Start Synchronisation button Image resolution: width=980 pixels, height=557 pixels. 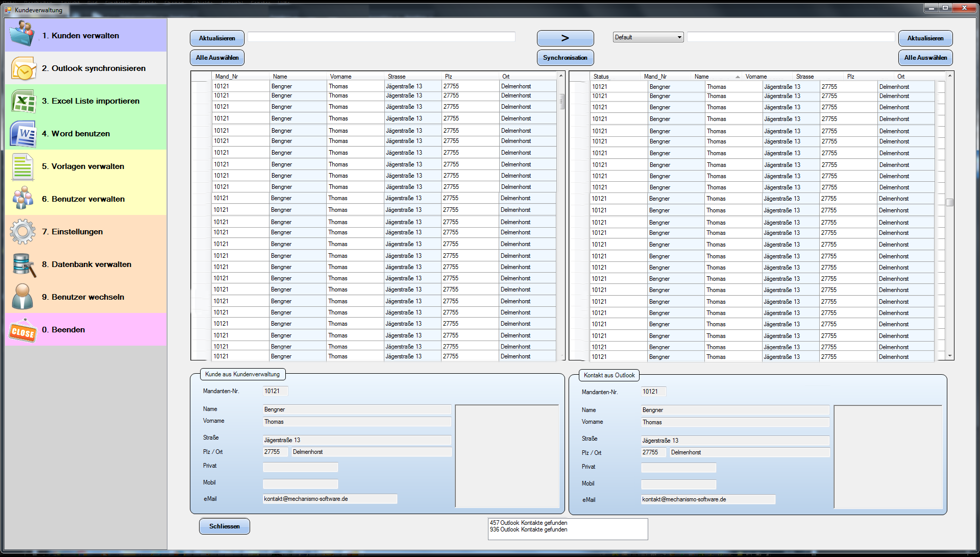(x=565, y=58)
